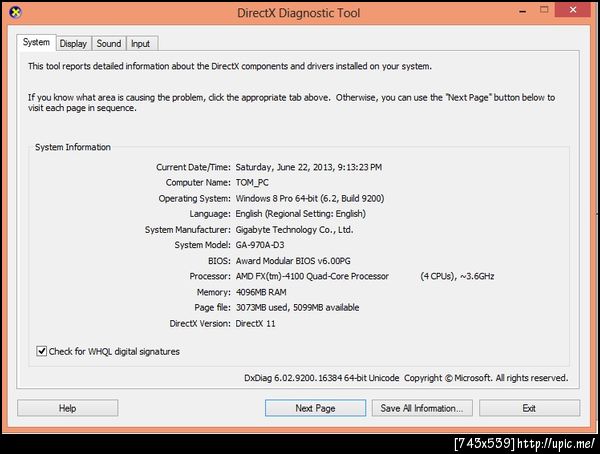The height and width of the screenshot is (454, 600).
Task: Open the Display tab
Action: [73, 44]
